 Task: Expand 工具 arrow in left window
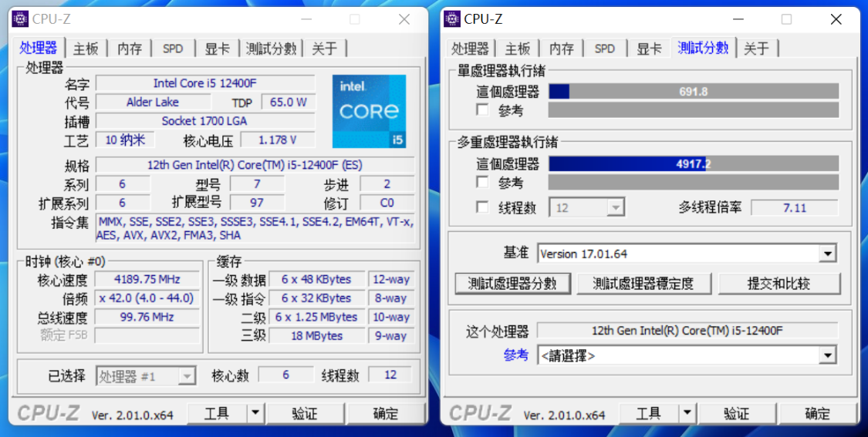point(255,412)
